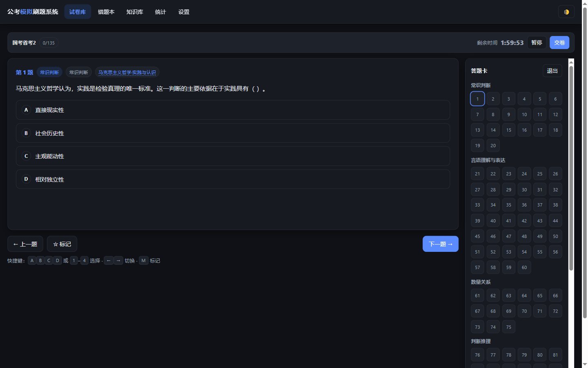Jump to question 44 on answer card
This screenshot has height=368, width=588.
(555, 220)
